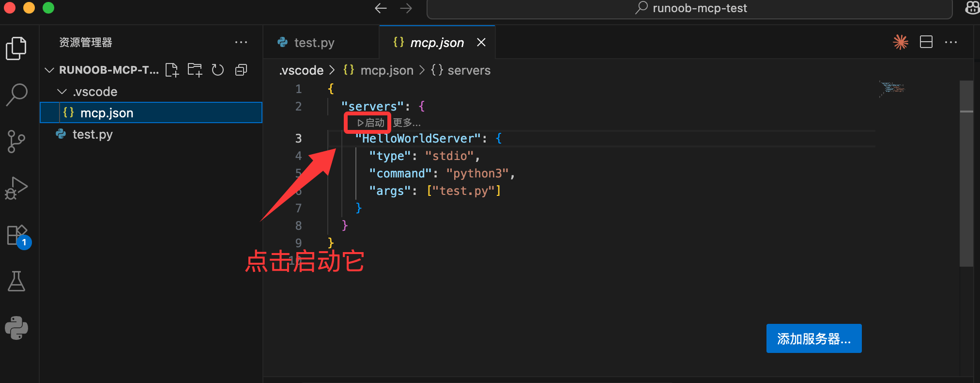
Task: Click the 启动 code lens to start server
Action: click(x=370, y=123)
